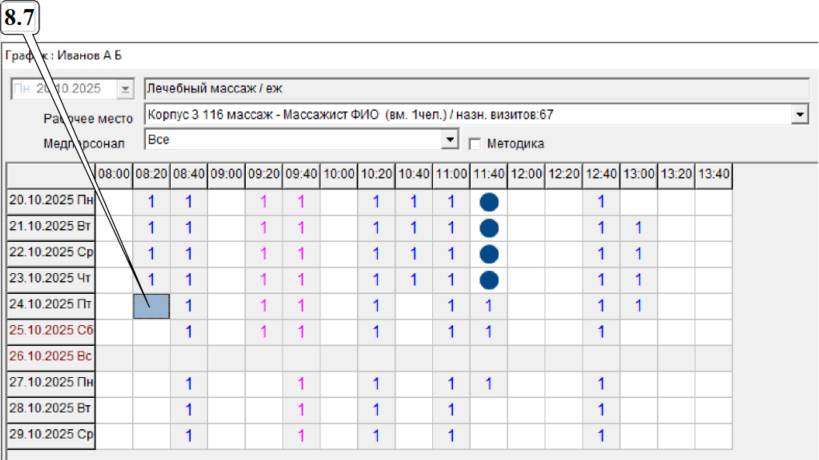
Task: Click the 11:00 slot on 28.10.2025 Вт
Action: point(451,409)
